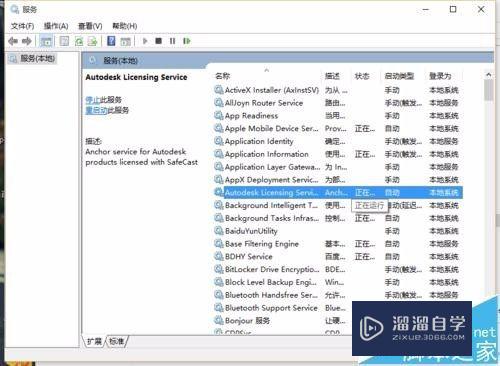
Task: Switch to the 扩展 tab
Action: [x=94, y=341]
